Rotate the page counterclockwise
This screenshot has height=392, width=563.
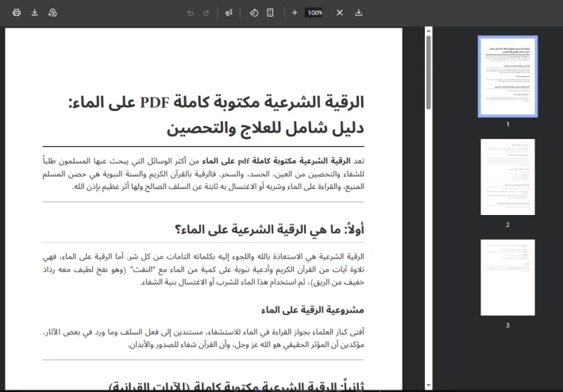point(254,13)
